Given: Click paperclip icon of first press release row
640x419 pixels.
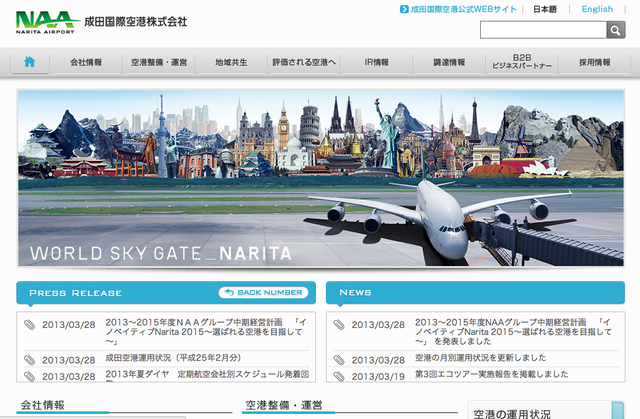Looking at the screenshot, I should (x=29, y=325).
